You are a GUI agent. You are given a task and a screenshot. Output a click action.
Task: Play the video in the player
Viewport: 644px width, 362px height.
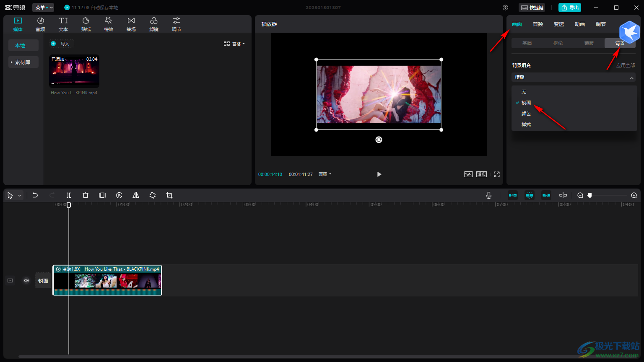pyautogui.click(x=379, y=174)
